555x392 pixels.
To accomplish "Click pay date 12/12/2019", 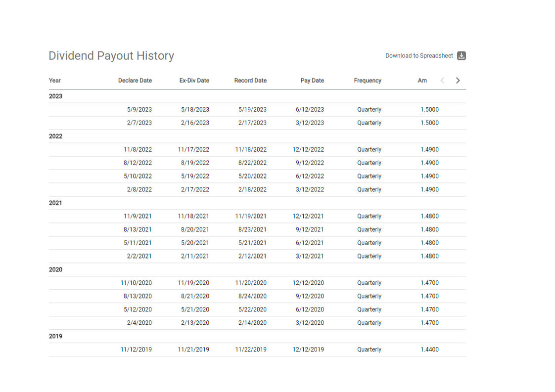I will pyautogui.click(x=308, y=349).
